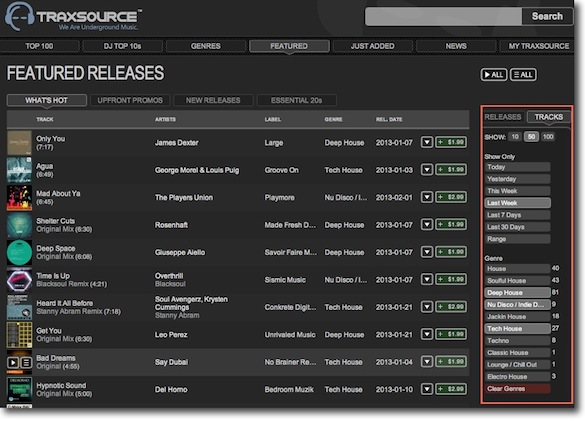Add Time Is Up to cart
Screen dimensions: 585x421
pos(451,280)
